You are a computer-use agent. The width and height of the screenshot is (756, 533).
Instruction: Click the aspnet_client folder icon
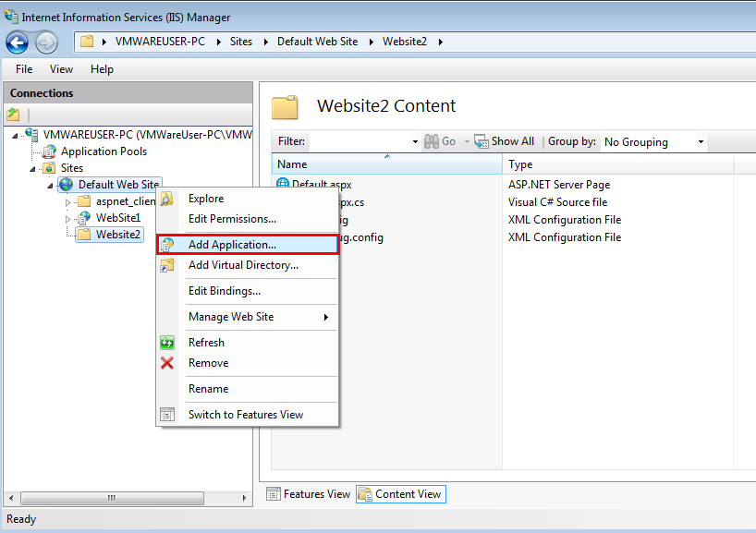(x=84, y=201)
